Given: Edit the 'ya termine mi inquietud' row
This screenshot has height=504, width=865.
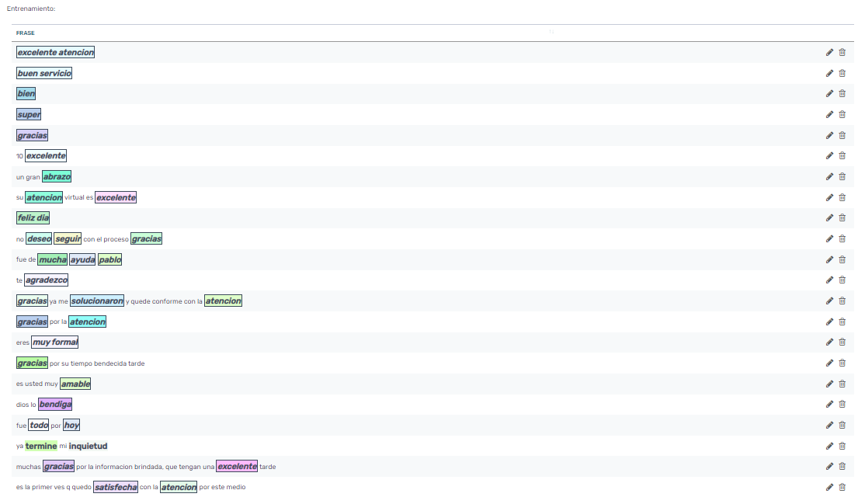Looking at the screenshot, I should (x=829, y=446).
